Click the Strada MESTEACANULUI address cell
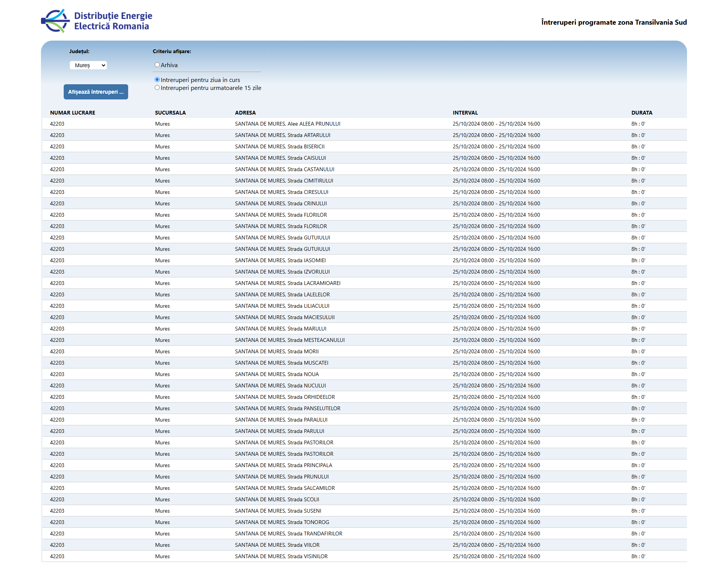728x565 pixels. 290,340
